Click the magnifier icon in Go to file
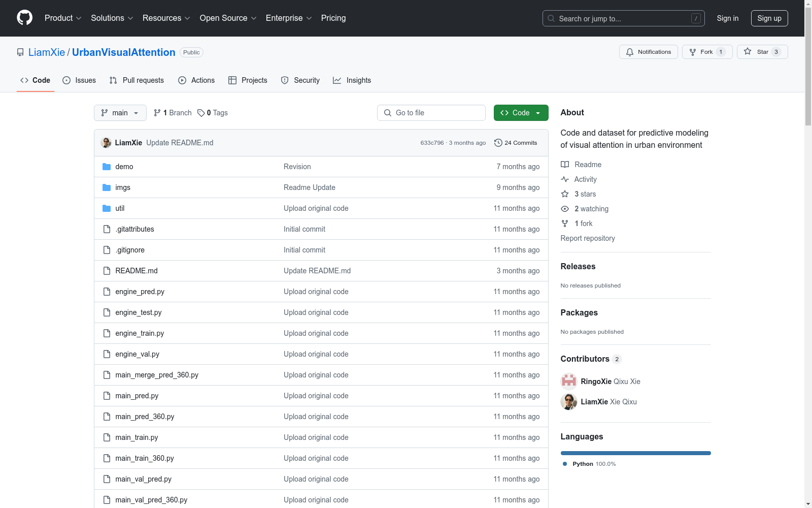812x508 pixels. (388, 113)
